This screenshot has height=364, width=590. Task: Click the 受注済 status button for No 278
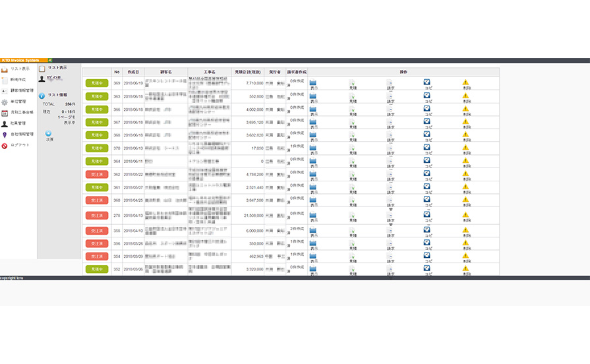97,216
